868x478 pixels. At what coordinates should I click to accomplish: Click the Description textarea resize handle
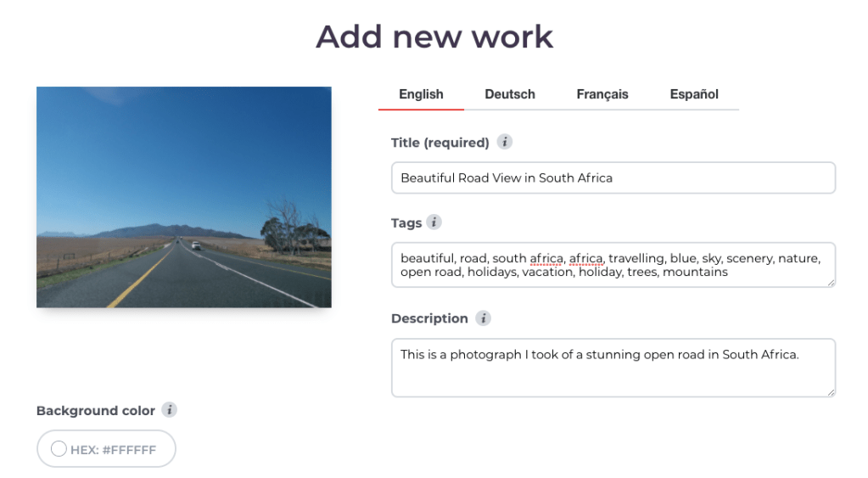pos(831,392)
